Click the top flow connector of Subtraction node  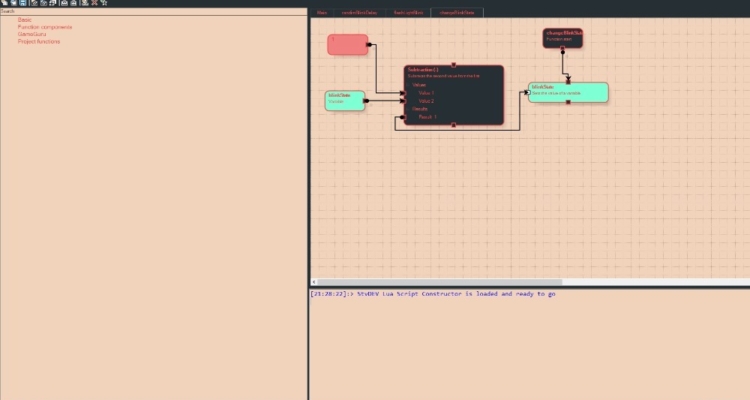pos(453,65)
